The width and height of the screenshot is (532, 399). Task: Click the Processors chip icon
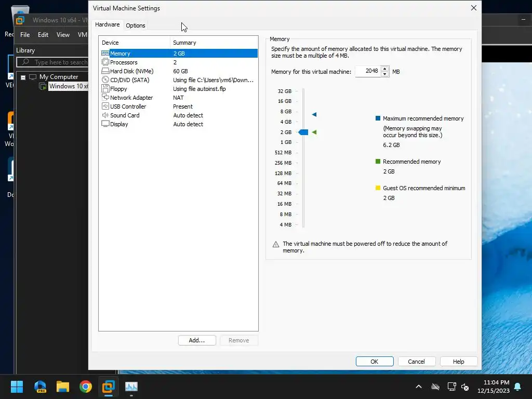(105, 62)
